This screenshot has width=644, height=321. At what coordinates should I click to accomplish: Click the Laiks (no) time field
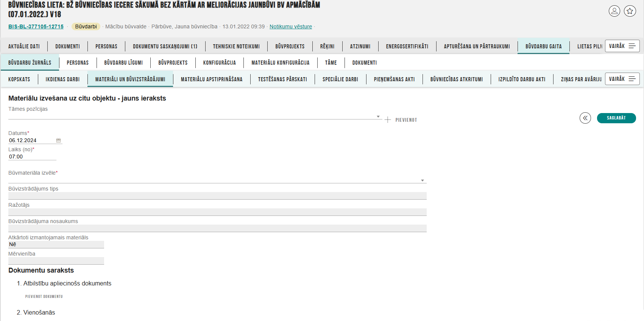32,157
